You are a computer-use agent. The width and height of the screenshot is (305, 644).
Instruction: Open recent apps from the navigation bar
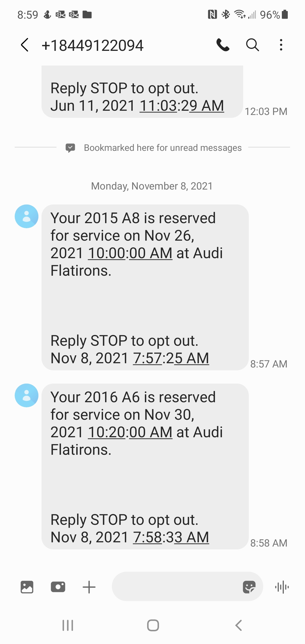68,625
